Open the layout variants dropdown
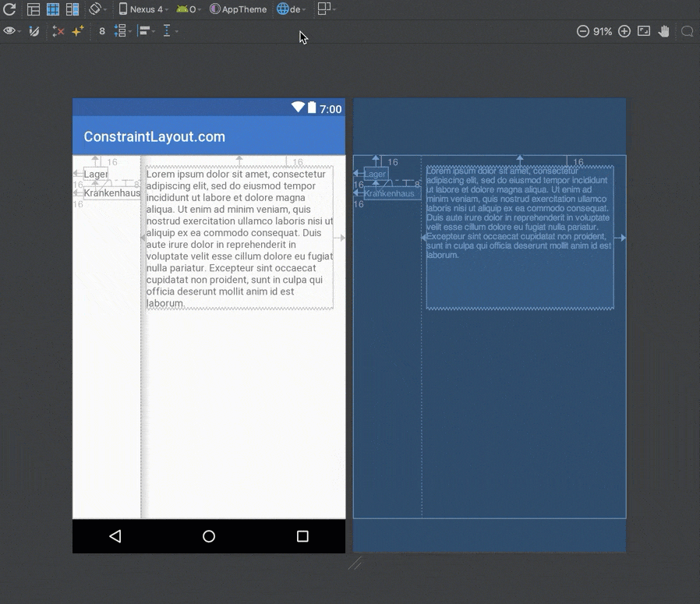 (326, 9)
